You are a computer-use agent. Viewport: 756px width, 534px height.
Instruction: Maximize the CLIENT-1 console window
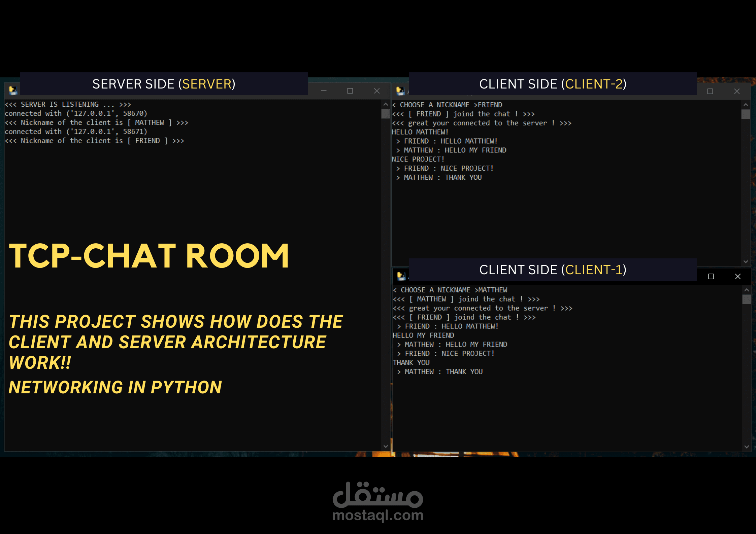[x=711, y=276]
